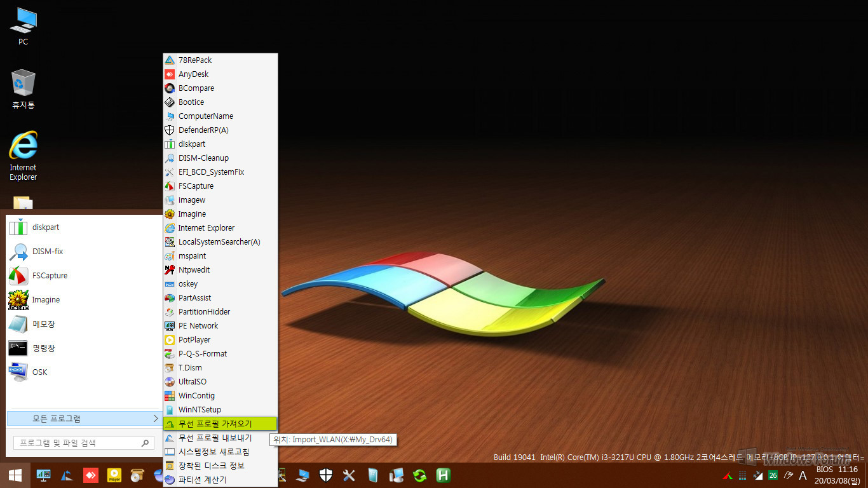The height and width of the screenshot is (488, 868).
Task: Click the pen input tray icon
Action: pos(789,475)
